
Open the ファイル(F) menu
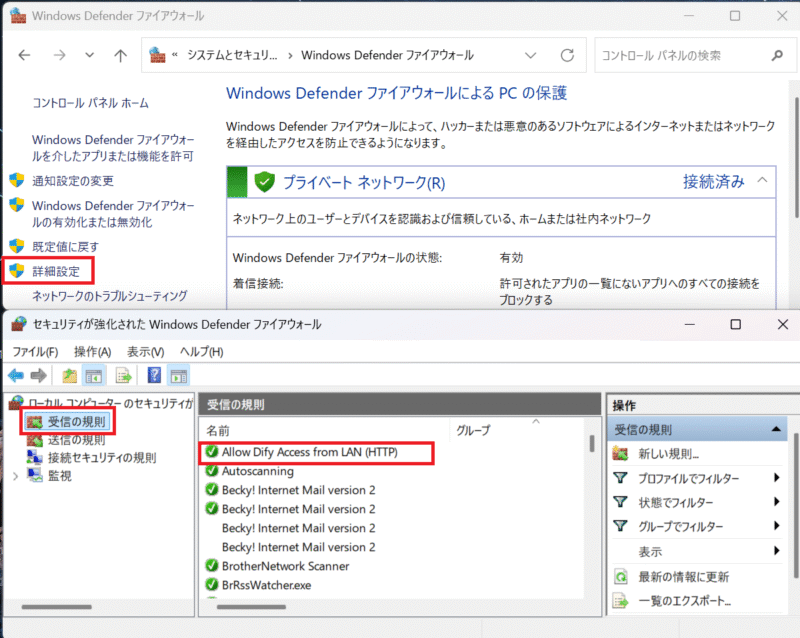pos(35,352)
